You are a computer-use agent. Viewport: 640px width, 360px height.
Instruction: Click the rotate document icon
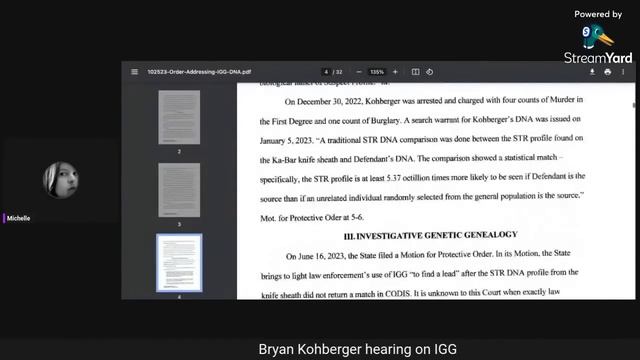coord(430,72)
